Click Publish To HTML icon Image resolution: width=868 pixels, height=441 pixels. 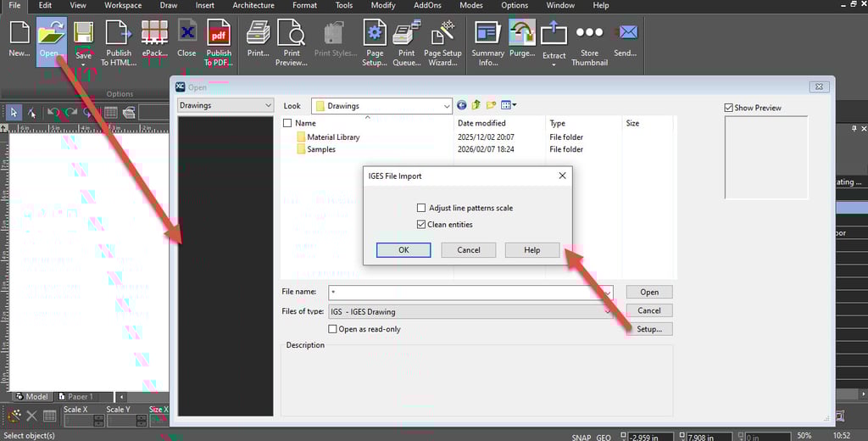(x=119, y=32)
